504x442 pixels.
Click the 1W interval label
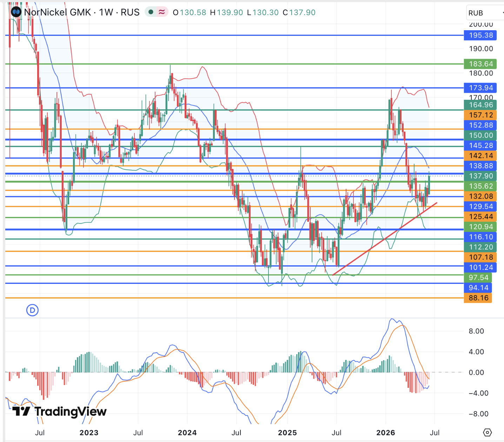point(106,12)
